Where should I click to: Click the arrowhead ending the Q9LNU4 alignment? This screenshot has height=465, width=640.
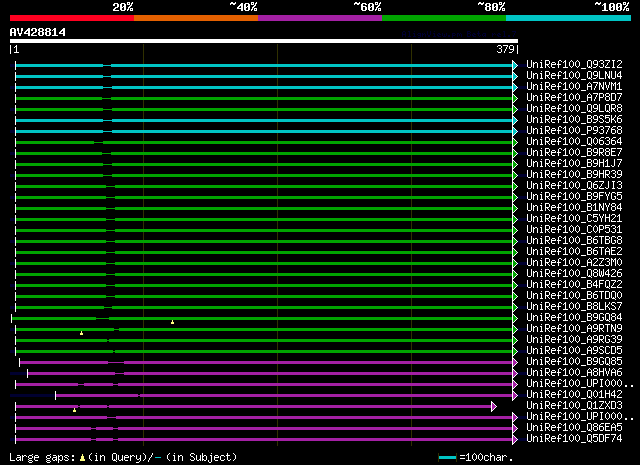[x=515, y=76]
